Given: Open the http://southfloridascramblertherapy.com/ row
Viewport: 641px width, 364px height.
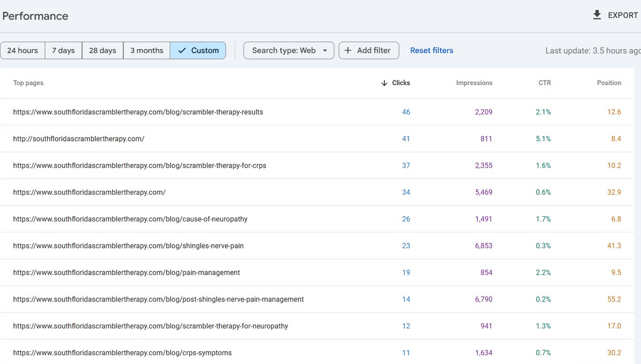Looking at the screenshot, I should click(317, 139).
